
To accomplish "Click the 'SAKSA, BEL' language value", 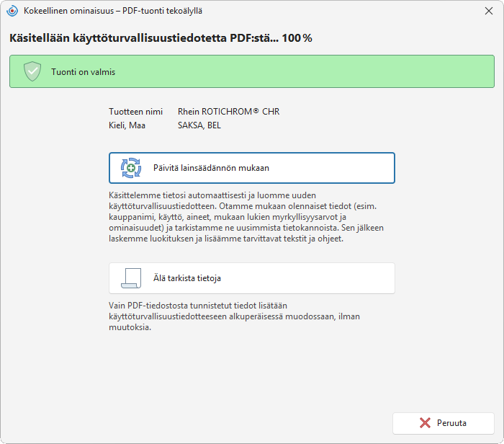I will click(x=199, y=125).
